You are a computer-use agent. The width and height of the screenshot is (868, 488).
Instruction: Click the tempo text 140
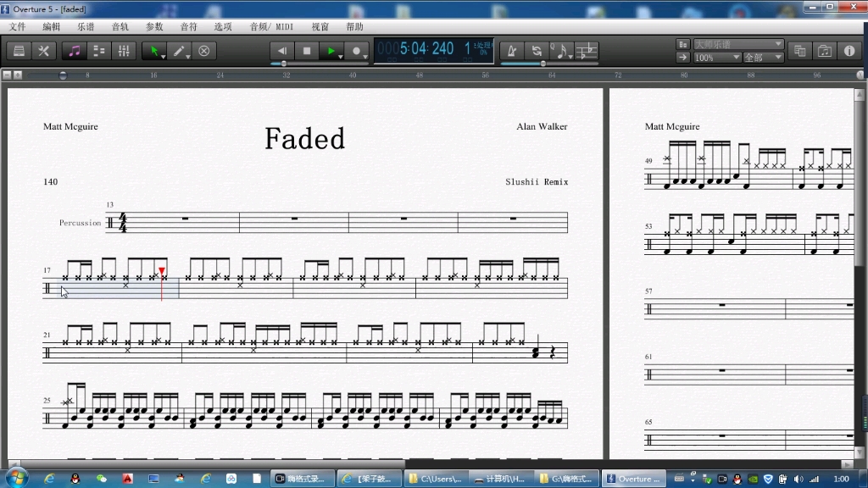[50, 182]
